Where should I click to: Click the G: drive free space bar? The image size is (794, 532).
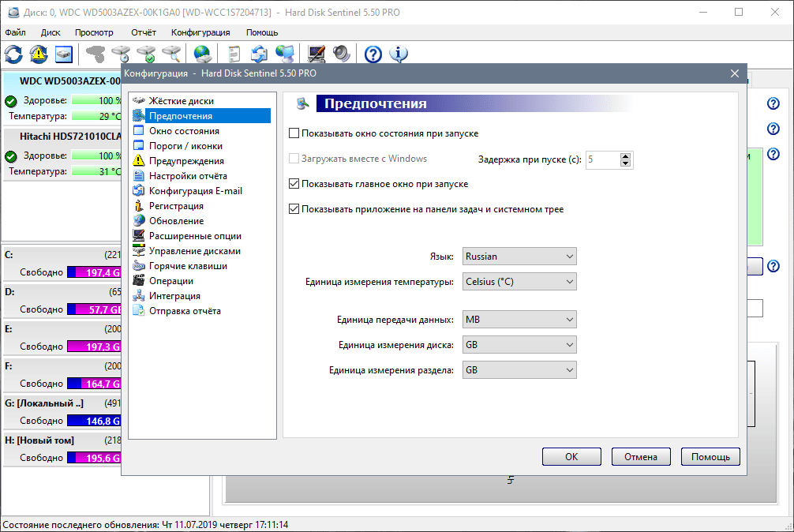tap(93, 421)
